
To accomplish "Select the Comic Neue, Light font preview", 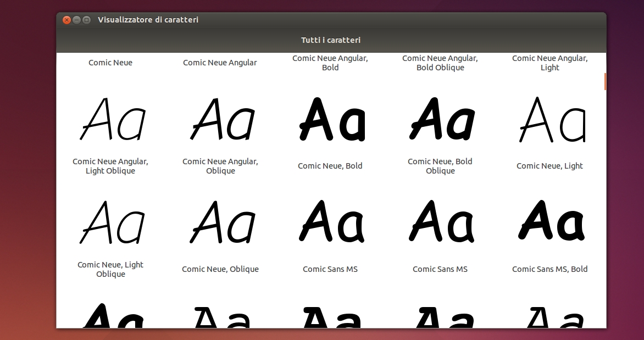I will tap(550, 119).
